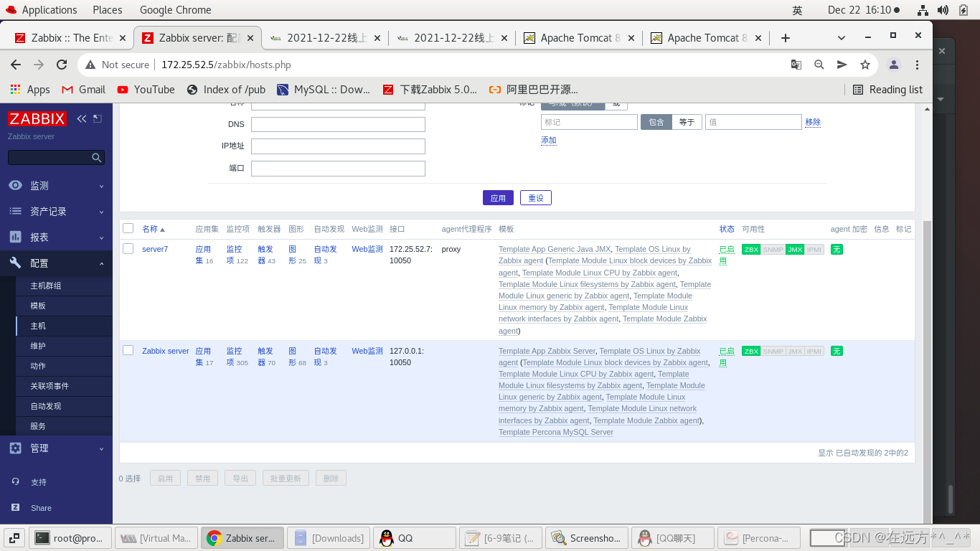Open the 维护 submenu item
This screenshot has height=551, width=980.
(38, 346)
